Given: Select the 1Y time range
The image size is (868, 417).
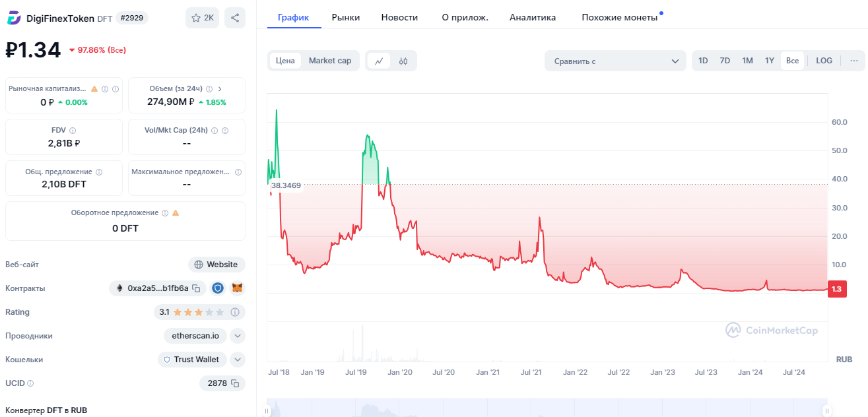Looking at the screenshot, I should coord(769,60).
